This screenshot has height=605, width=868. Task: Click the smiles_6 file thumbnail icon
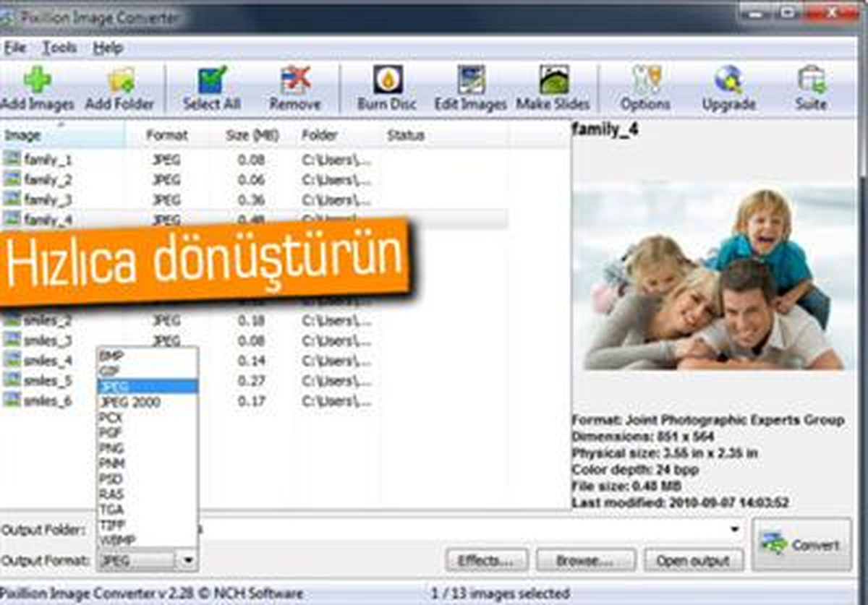12,399
